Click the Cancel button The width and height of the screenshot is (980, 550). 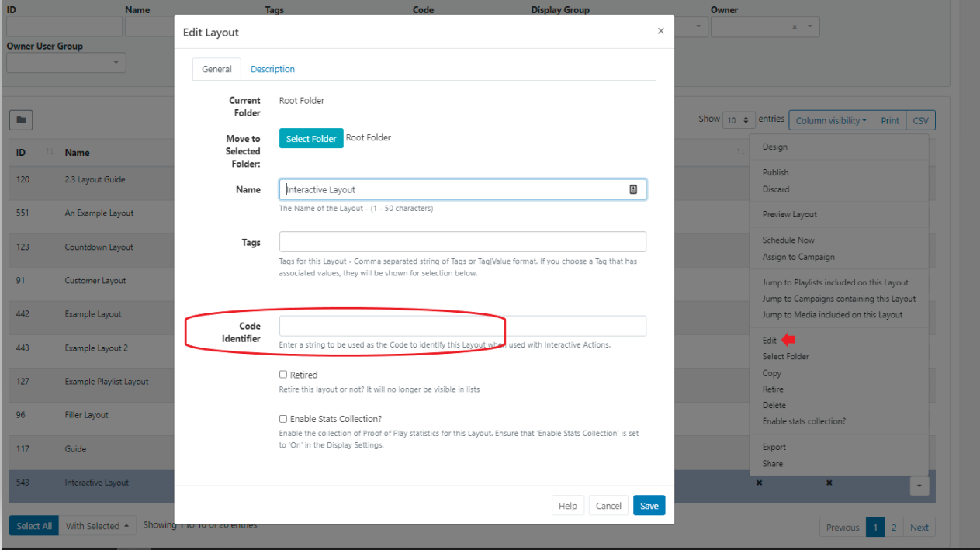[x=608, y=506]
